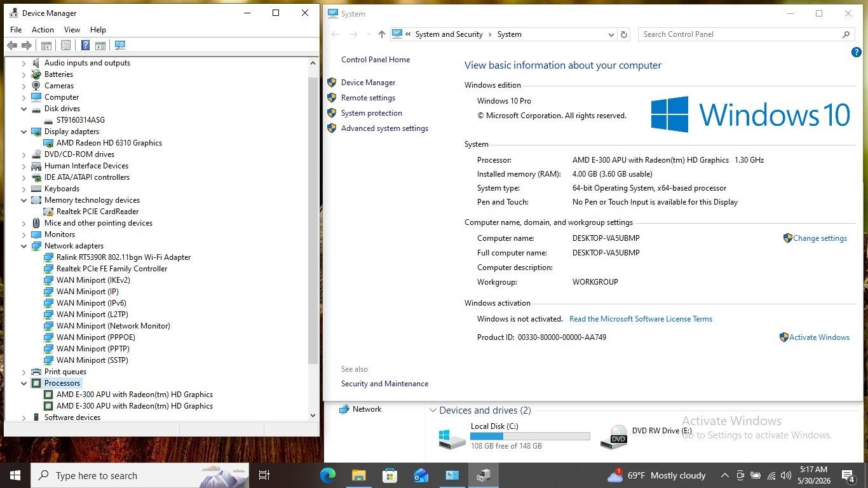Collapse the Disk drives node
The image size is (868, 488).
24,109
